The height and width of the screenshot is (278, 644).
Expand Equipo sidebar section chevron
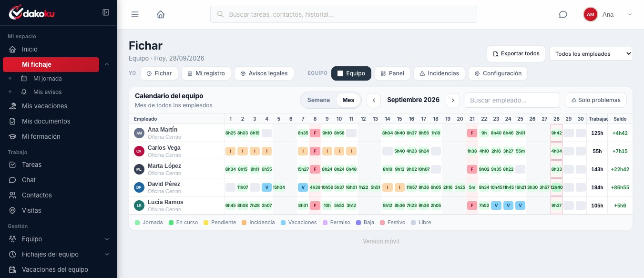(107, 239)
